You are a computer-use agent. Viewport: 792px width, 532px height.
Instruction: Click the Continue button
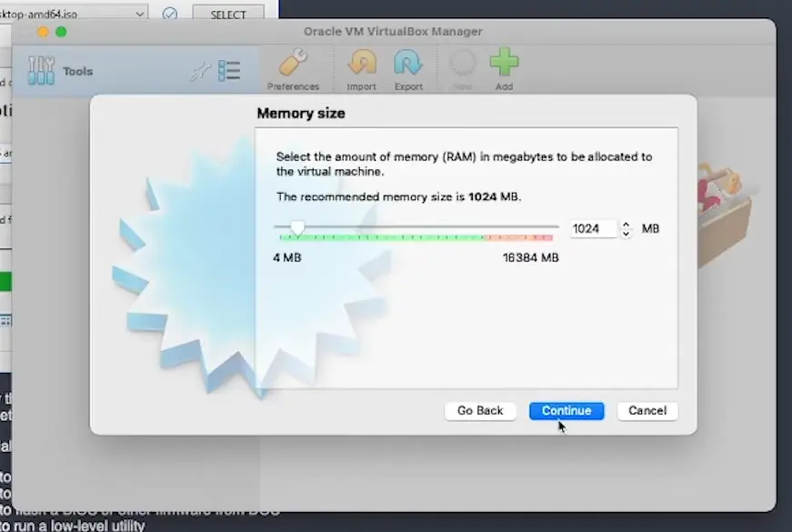click(x=566, y=411)
